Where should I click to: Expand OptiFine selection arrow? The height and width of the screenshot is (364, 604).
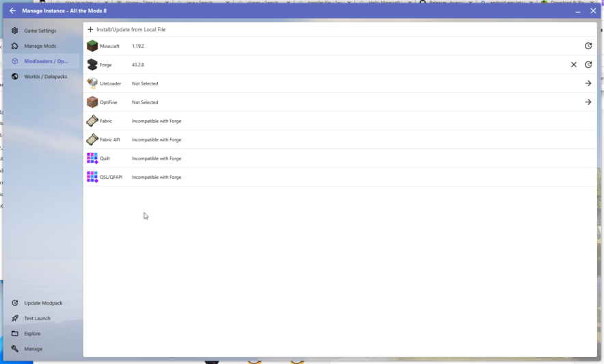588,102
